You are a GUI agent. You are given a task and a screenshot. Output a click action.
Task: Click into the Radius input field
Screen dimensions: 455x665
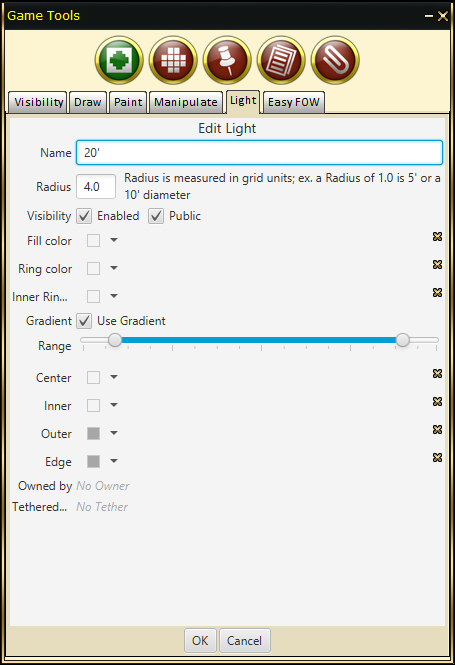(x=96, y=187)
